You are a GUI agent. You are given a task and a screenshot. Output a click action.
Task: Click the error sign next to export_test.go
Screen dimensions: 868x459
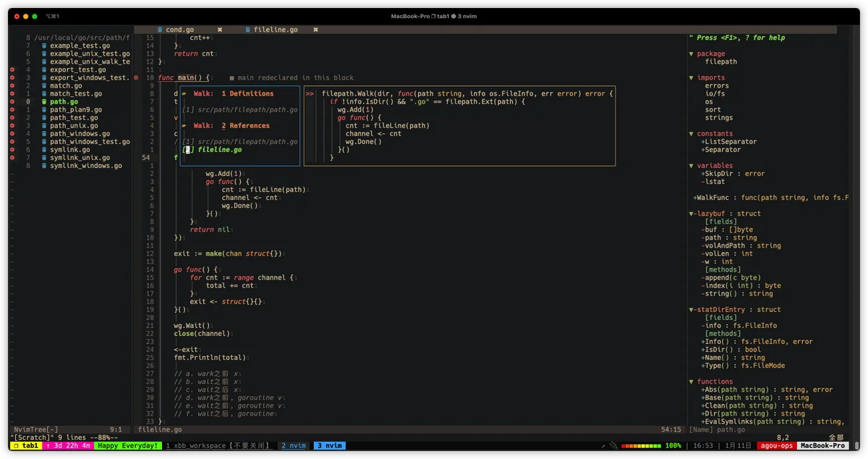tap(12, 70)
